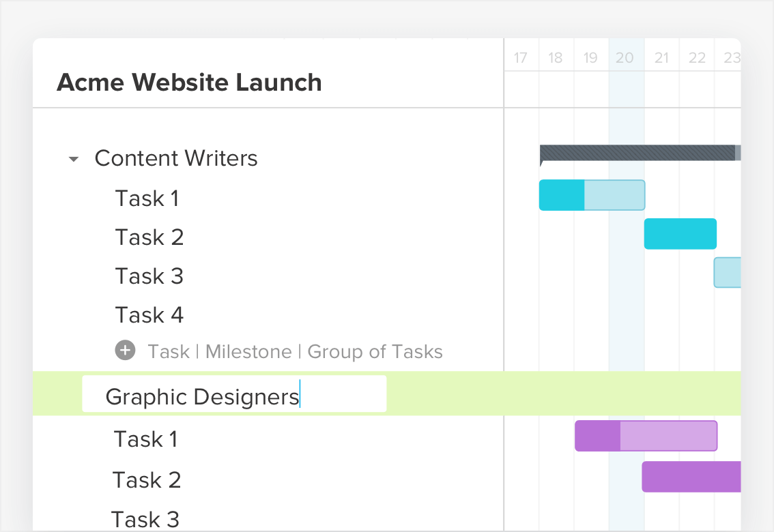This screenshot has width=774, height=532.
Task: Open the day 20 column on the timeline
Action: (x=625, y=58)
